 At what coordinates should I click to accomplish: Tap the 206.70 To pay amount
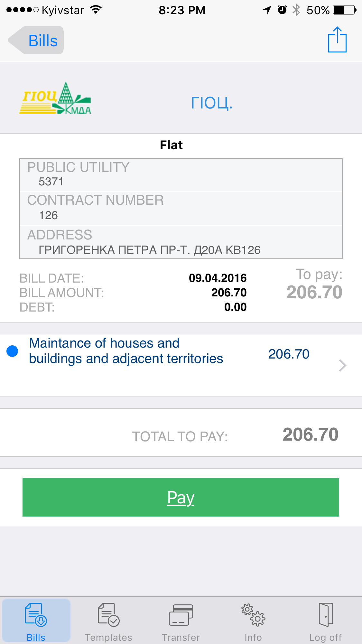314,292
